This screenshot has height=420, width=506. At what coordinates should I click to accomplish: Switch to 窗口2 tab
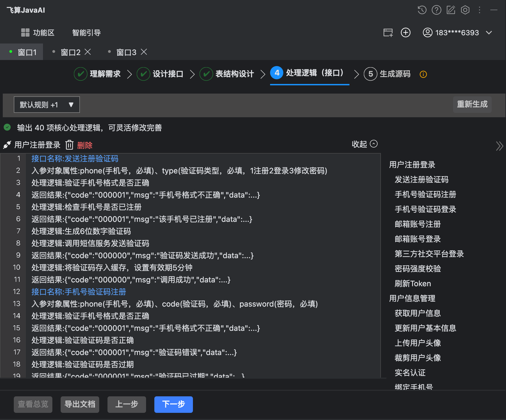click(x=70, y=52)
